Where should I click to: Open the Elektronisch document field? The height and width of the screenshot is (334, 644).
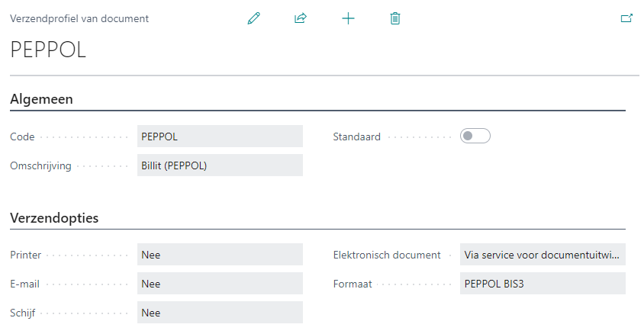coord(543,255)
